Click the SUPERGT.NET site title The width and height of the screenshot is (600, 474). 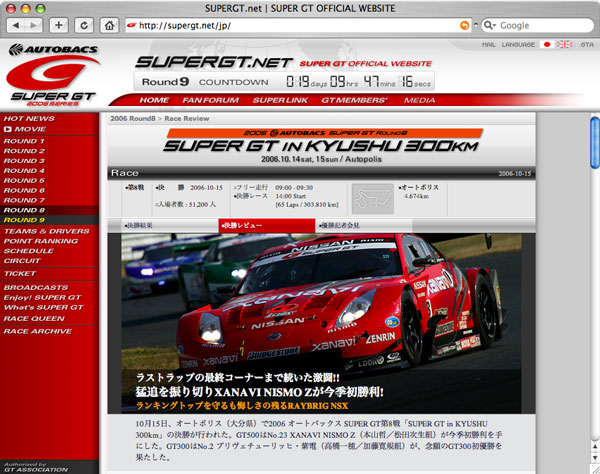(214, 62)
